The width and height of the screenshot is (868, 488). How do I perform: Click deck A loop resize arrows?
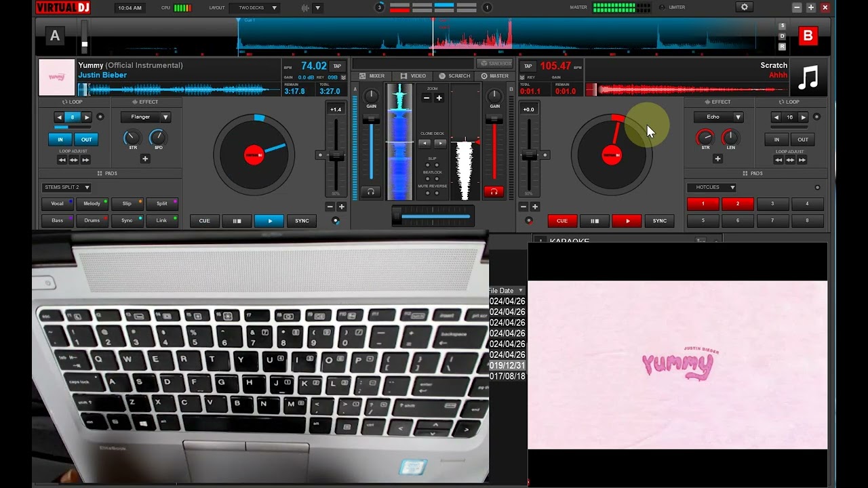74,160
